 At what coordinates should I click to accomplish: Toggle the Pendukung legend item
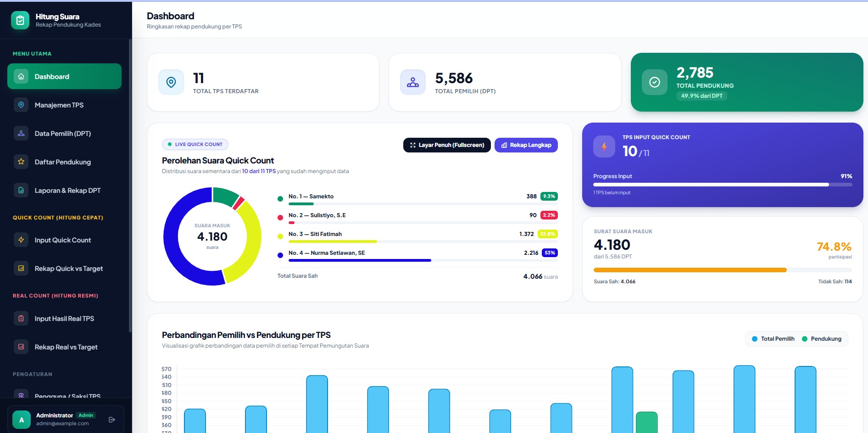[x=822, y=339]
